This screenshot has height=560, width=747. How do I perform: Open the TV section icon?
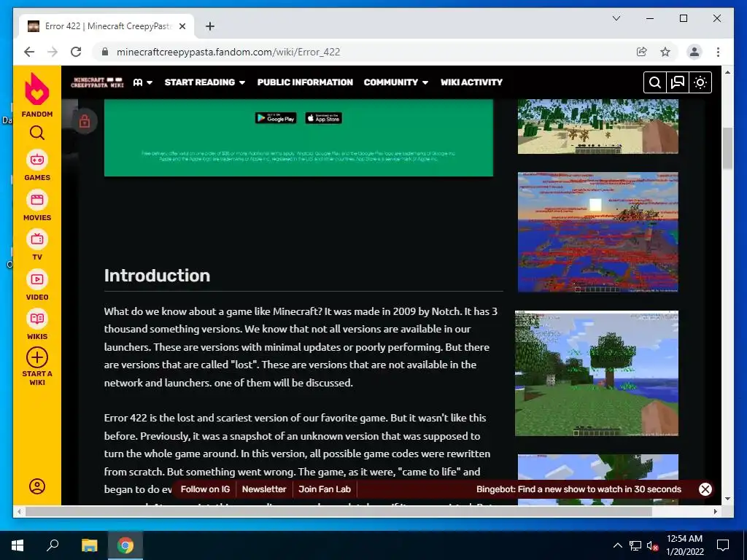tap(37, 239)
